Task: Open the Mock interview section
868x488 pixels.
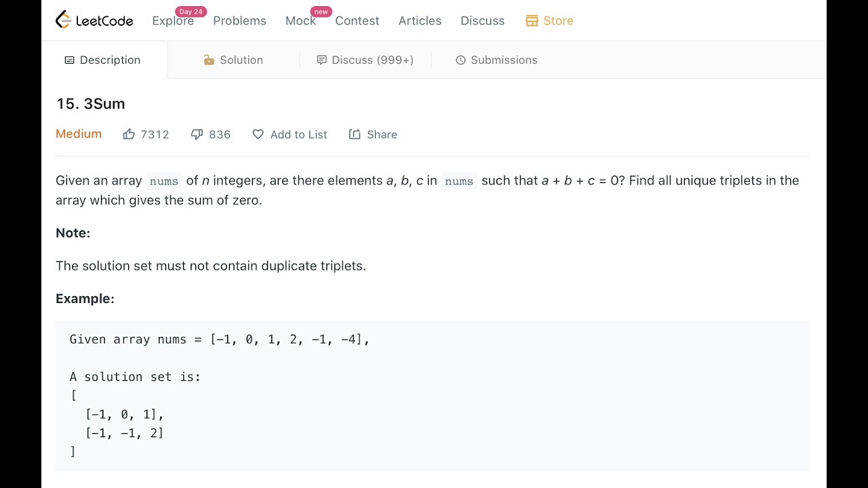Action: [x=300, y=21]
